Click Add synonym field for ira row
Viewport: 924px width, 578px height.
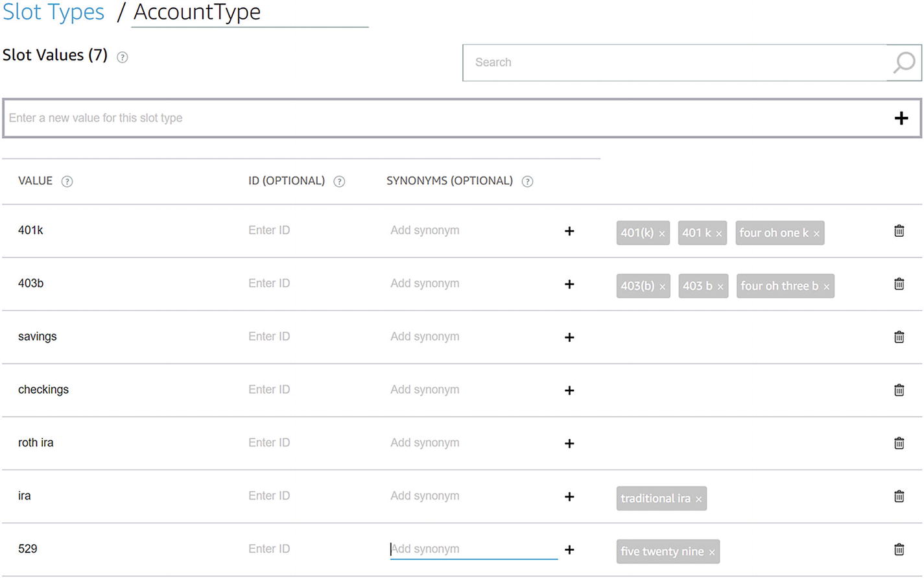[472, 496]
